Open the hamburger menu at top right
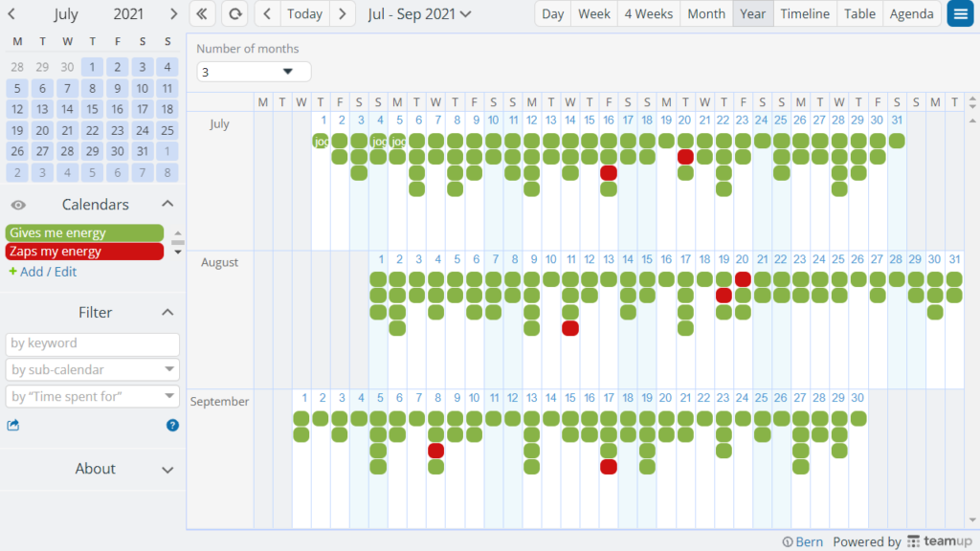Screen dimensions: 980x551 [x=960, y=13]
